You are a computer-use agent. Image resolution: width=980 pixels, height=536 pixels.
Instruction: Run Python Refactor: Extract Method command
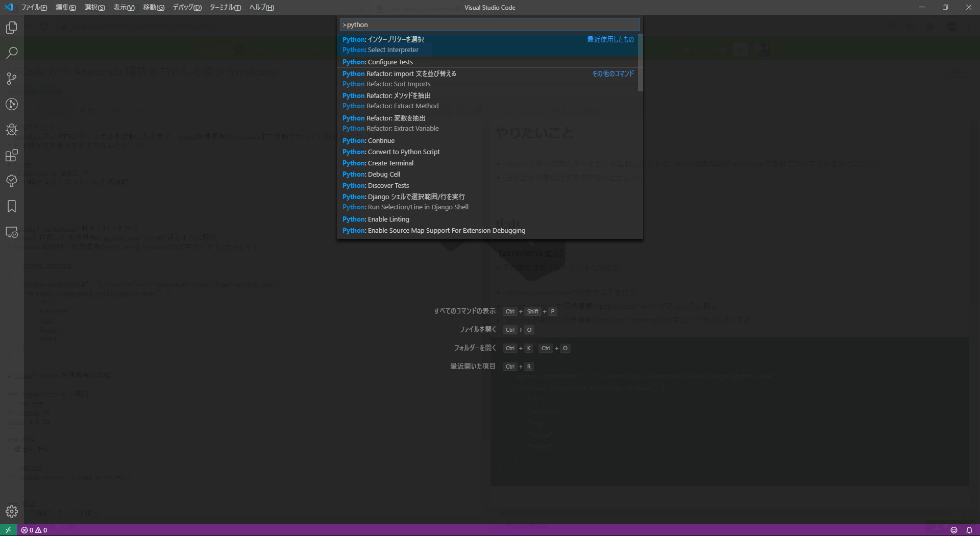click(488, 101)
